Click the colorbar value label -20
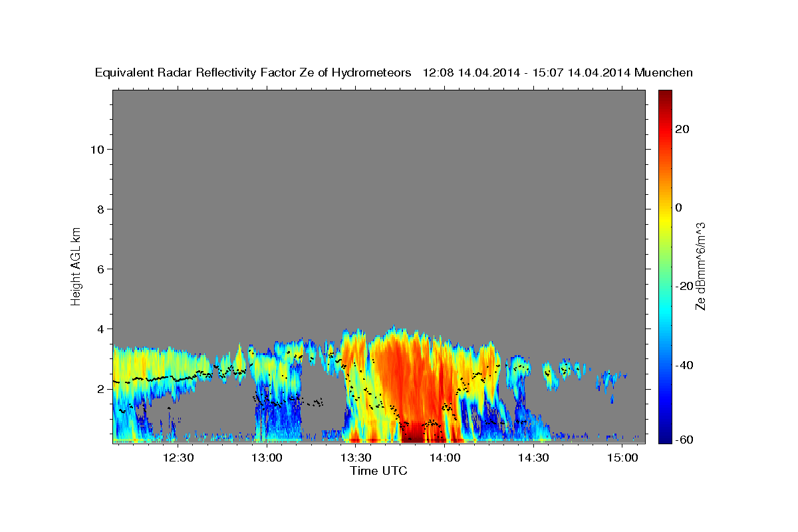The image size is (798, 532). tap(685, 286)
